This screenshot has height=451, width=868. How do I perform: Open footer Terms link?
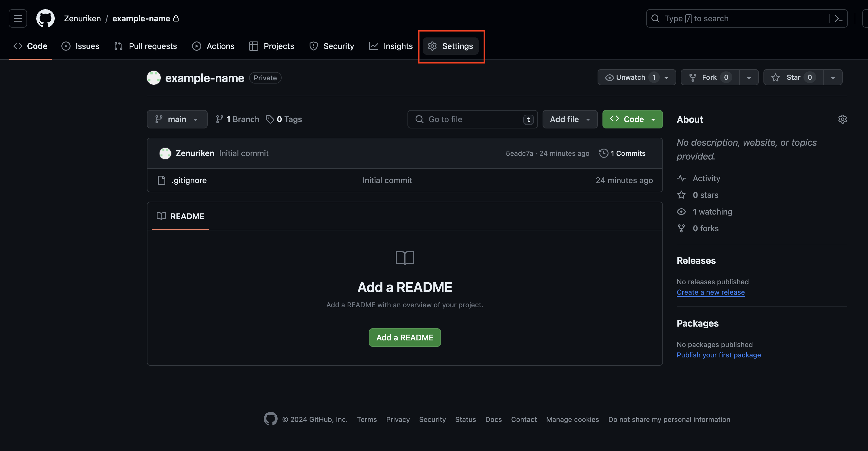click(x=367, y=419)
